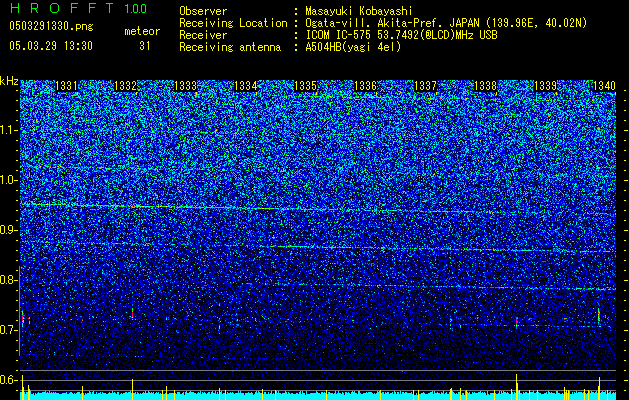Click the red meteor echo below the 1340 marker

click(x=599, y=315)
